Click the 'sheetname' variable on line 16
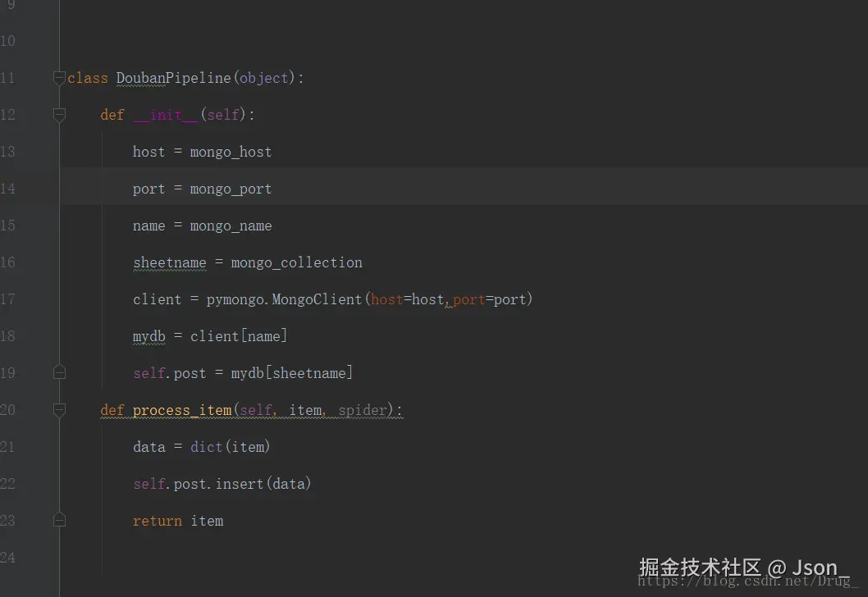The image size is (868, 597). (169, 262)
